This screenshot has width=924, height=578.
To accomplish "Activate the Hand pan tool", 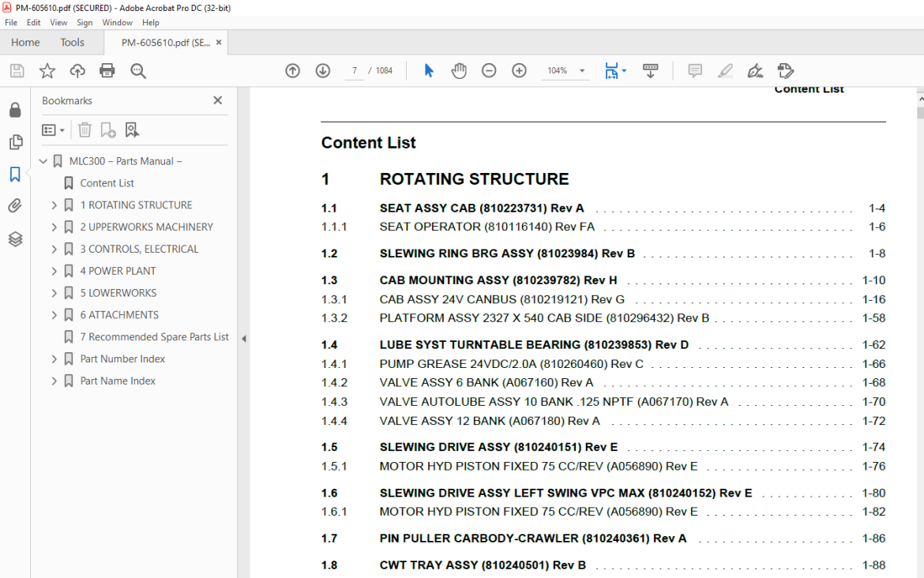I will coord(459,71).
